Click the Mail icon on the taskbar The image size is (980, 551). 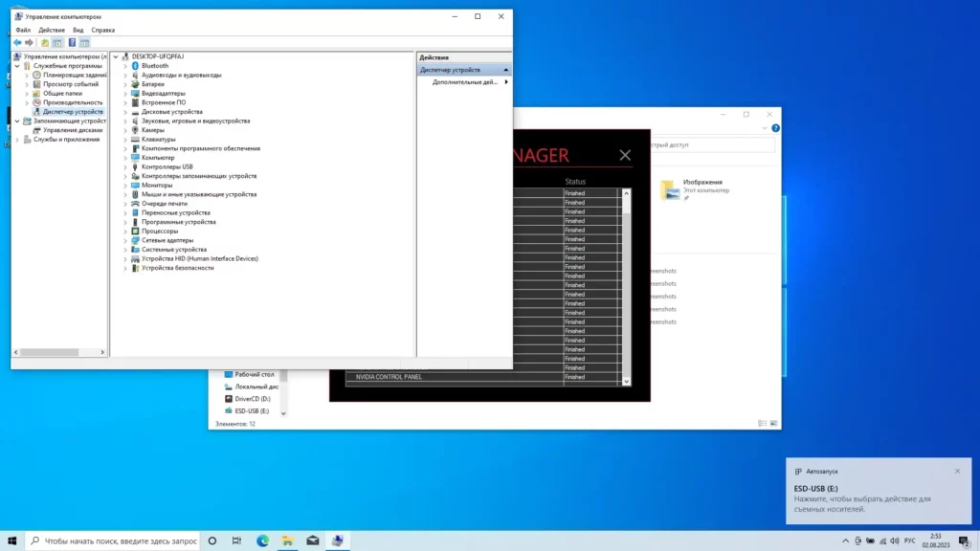point(312,540)
